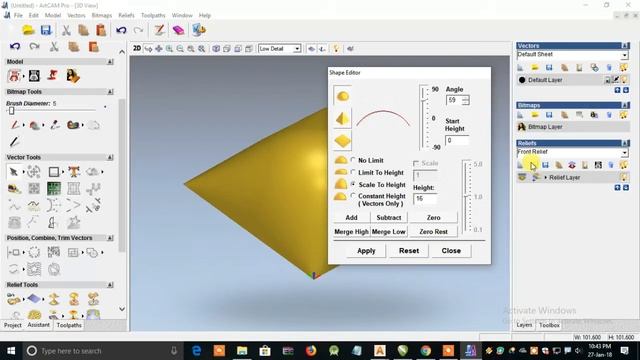Open the File menu
640x360 pixels.
click(18, 16)
